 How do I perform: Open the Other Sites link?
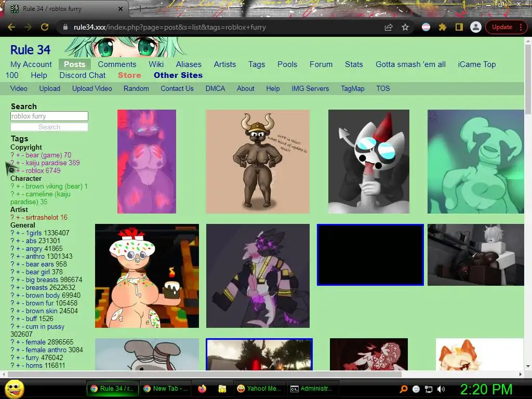tap(178, 75)
